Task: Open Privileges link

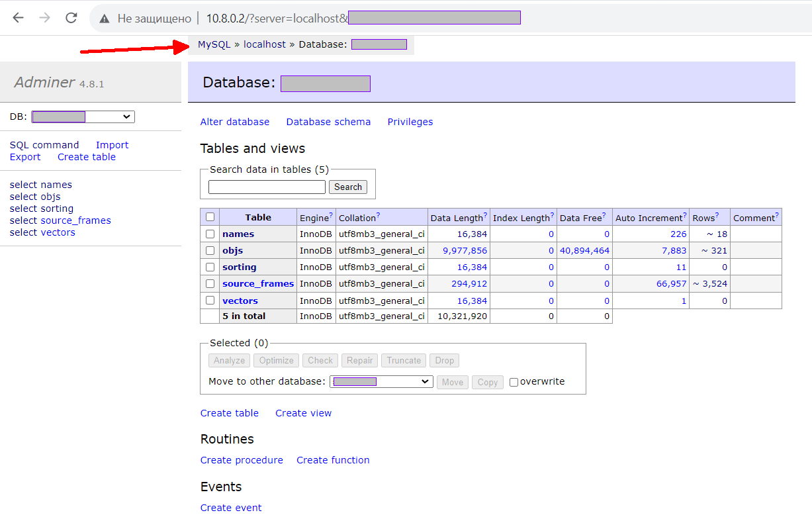Action: (410, 122)
